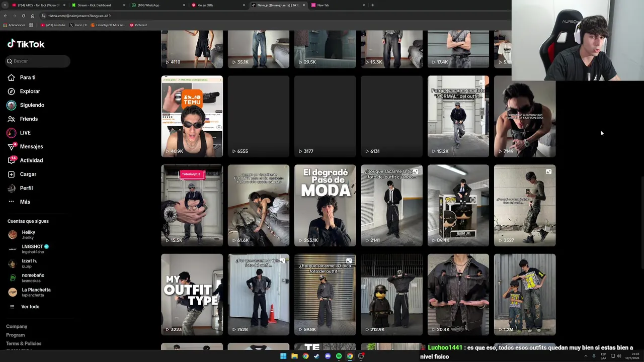This screenshot has width=644, height=362.
Task: Open the video with 3177 views
Action: [325, 116]
